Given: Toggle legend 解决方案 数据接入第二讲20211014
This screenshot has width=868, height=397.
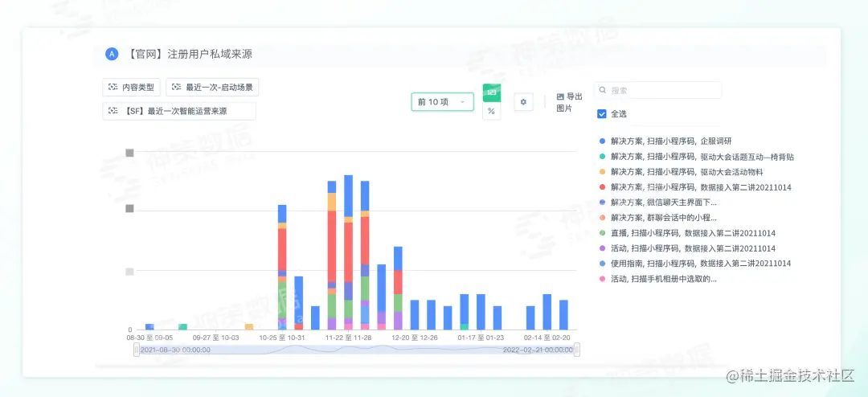Looking at the screenshot, I should tap(694, 187).
